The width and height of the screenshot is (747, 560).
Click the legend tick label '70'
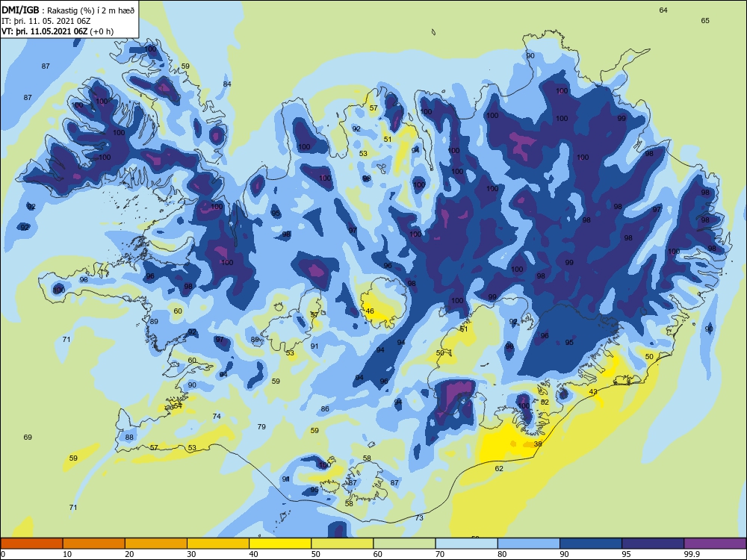[440, 554]
